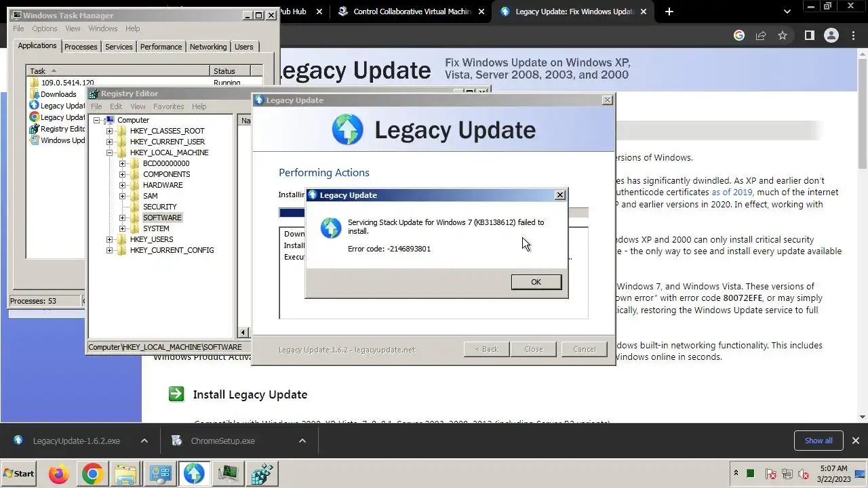
Task: Switch to Task Manager Processes tab
Action: point(81,47)
